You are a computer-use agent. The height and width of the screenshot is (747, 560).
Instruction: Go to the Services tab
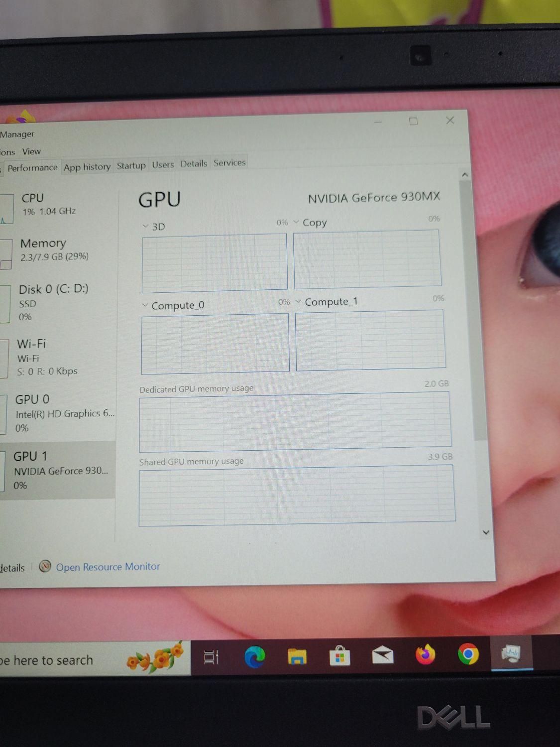[229, 163]
